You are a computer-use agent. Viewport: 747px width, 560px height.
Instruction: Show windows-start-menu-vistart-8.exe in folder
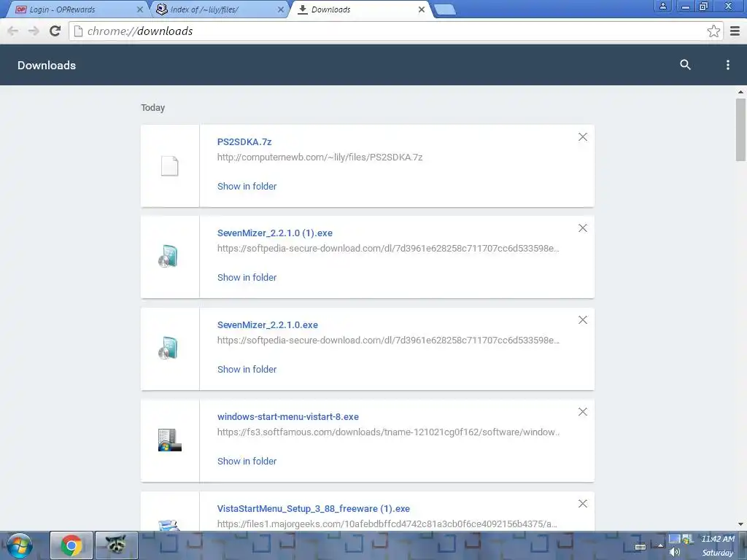247,461
